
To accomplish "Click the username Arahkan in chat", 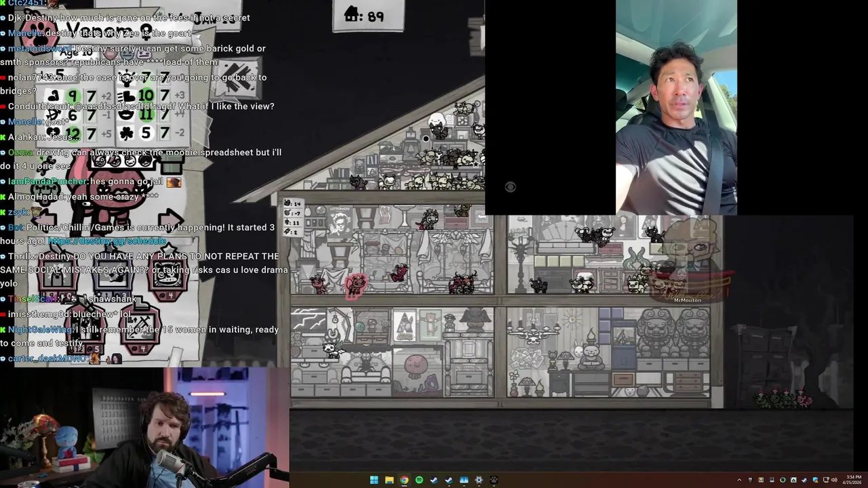I will point(26,137).
